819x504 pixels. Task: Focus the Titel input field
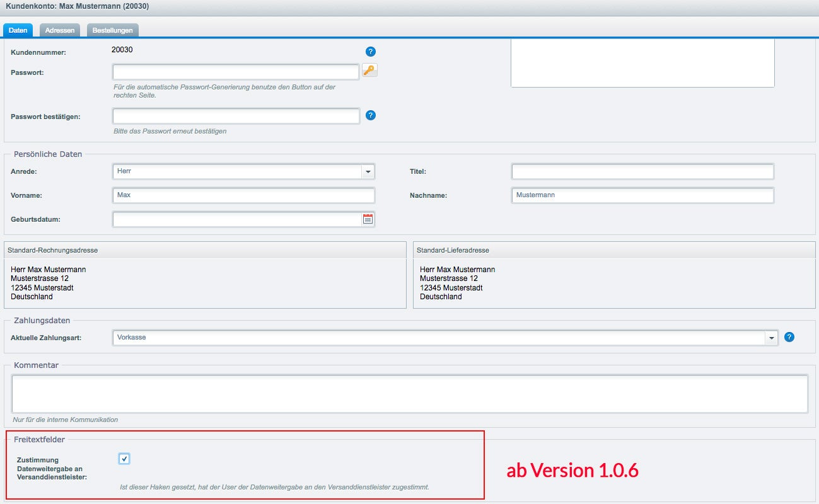(642, 171)
